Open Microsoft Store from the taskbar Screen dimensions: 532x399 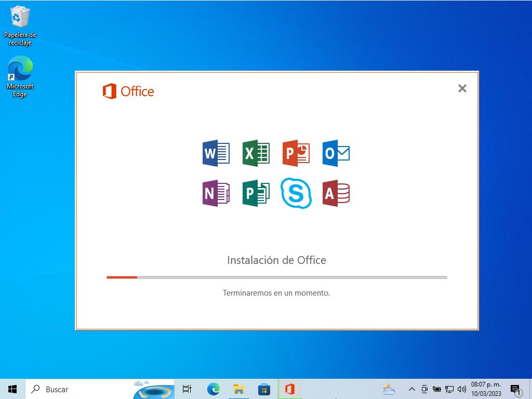[x=264, y=389]
